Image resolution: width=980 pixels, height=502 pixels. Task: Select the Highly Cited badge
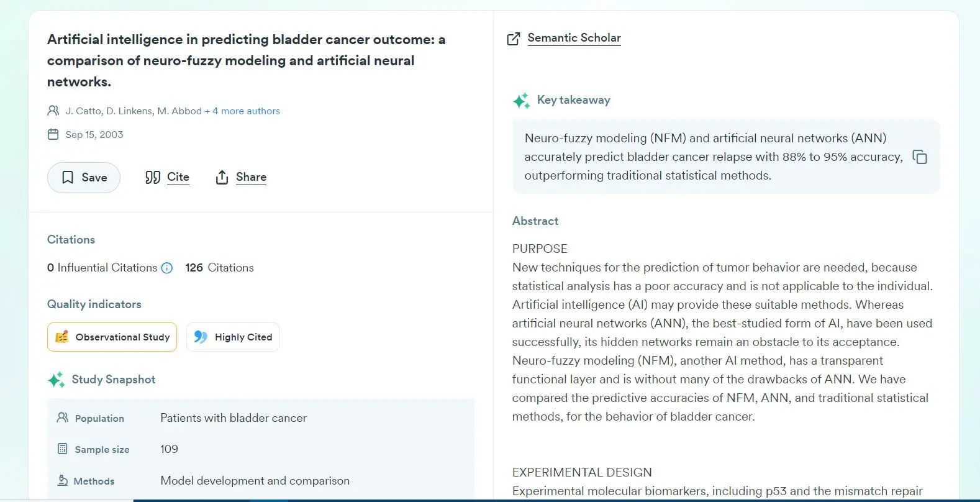(233, 337)
